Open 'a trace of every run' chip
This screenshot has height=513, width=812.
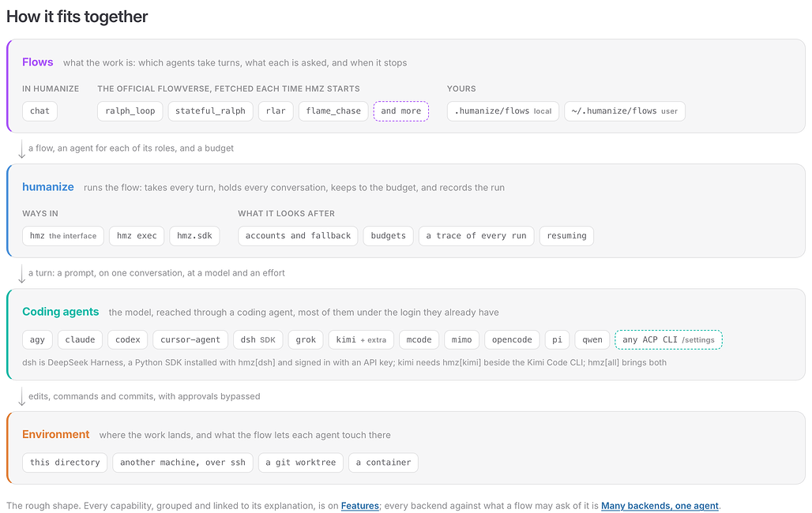point(476,236)
